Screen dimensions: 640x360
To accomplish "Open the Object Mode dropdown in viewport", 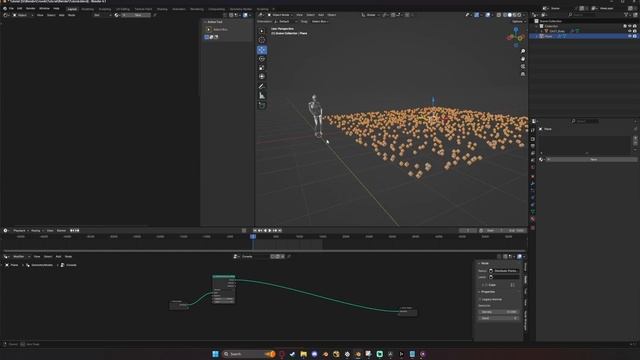I will click(280, 15).
